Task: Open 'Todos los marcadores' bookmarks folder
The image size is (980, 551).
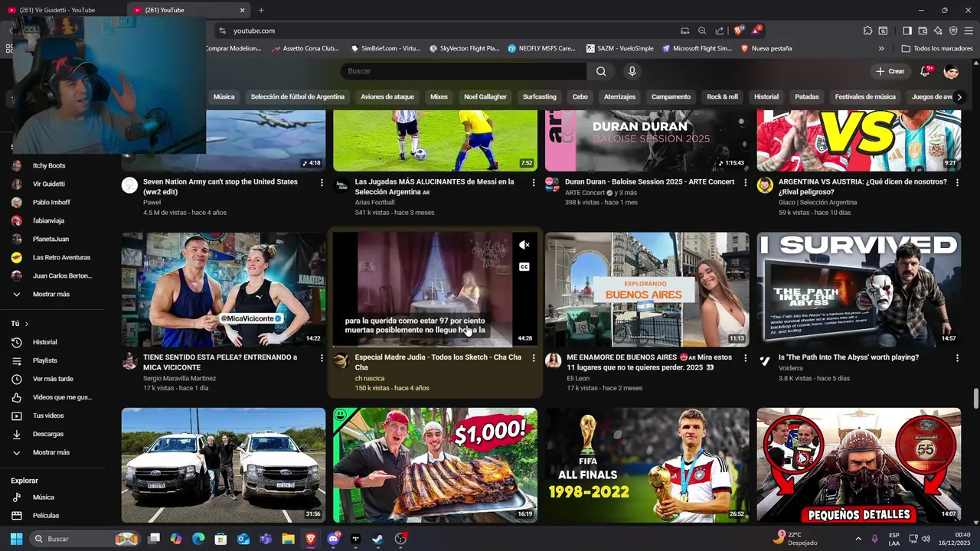Action: [937, 48]
